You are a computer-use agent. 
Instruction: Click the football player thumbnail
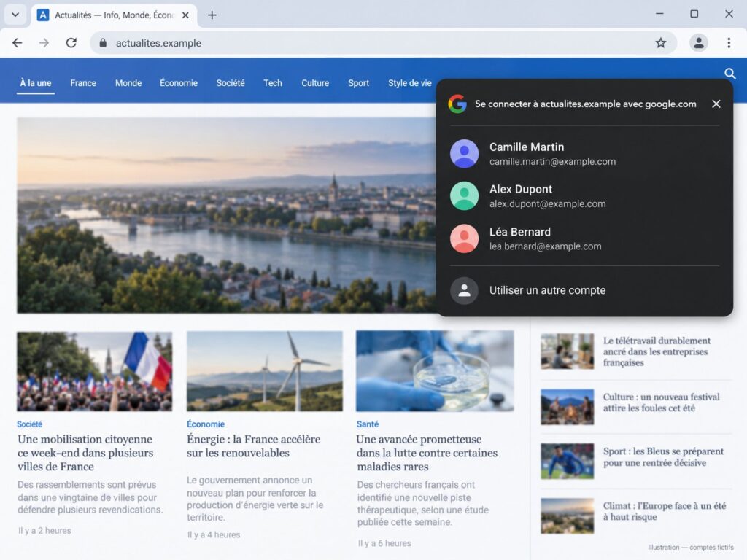[567, 461]
